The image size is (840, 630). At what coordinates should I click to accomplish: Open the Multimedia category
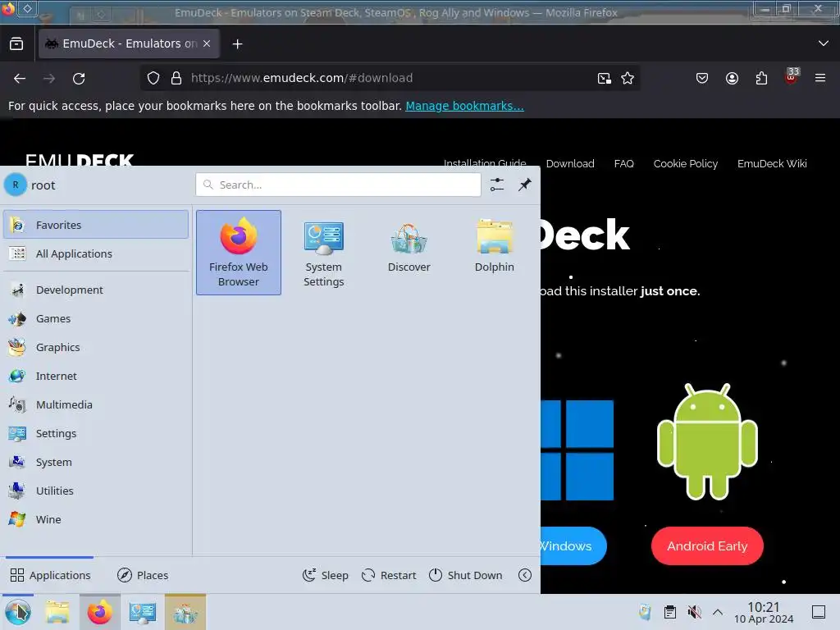[96, 404]
